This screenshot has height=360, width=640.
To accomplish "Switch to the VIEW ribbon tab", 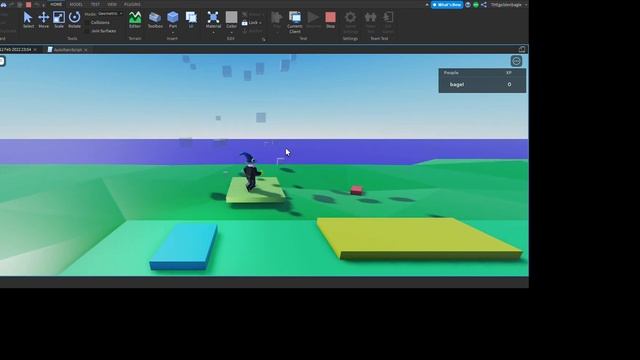I will click(x=112, y=4).
